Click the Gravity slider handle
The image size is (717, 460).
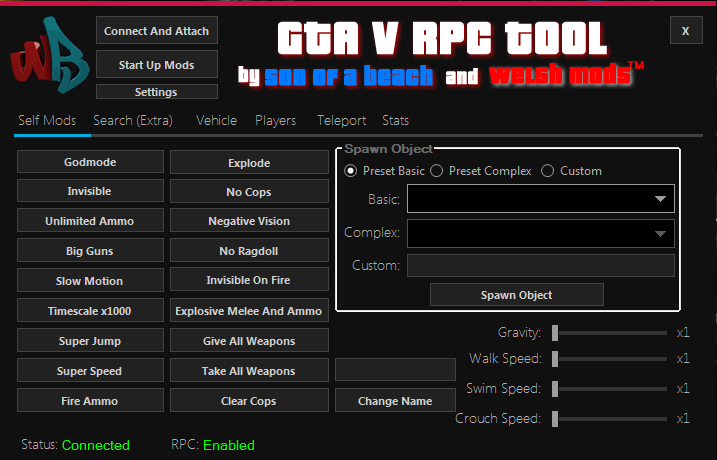[555, 333]
